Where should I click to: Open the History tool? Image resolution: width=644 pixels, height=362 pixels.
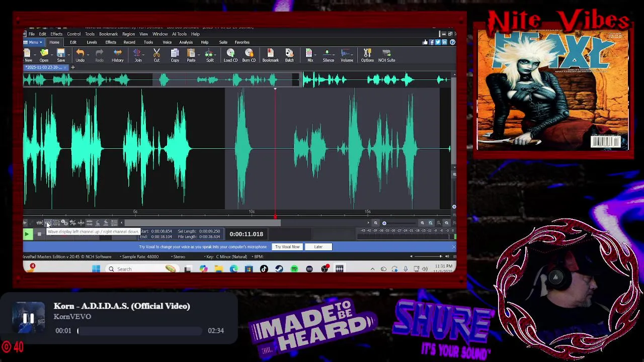coord(117,55)
